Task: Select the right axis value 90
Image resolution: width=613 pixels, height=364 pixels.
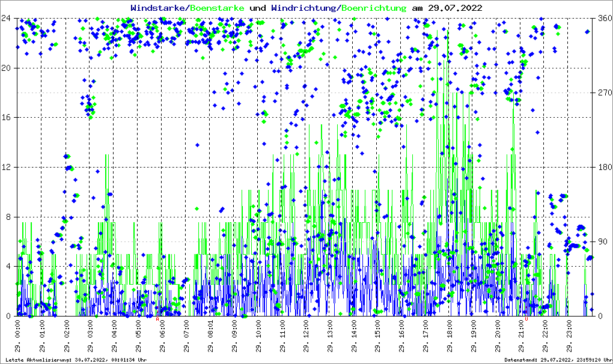Action: [602, 241]
